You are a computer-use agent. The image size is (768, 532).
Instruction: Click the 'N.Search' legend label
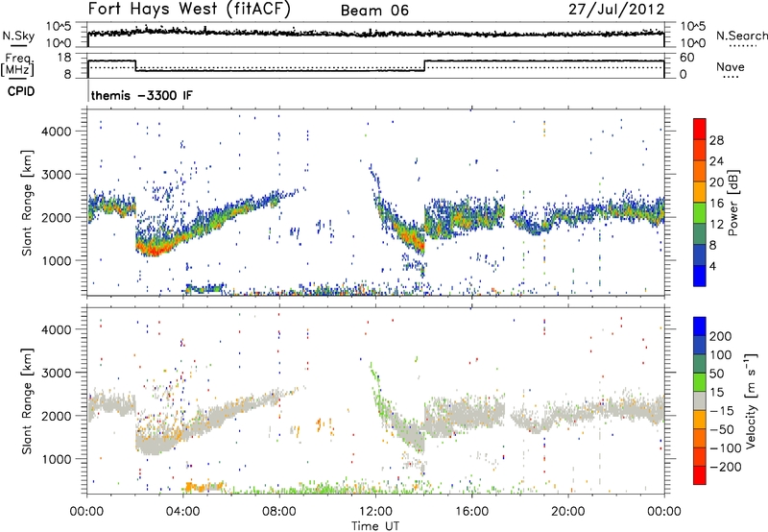point(741,36)
